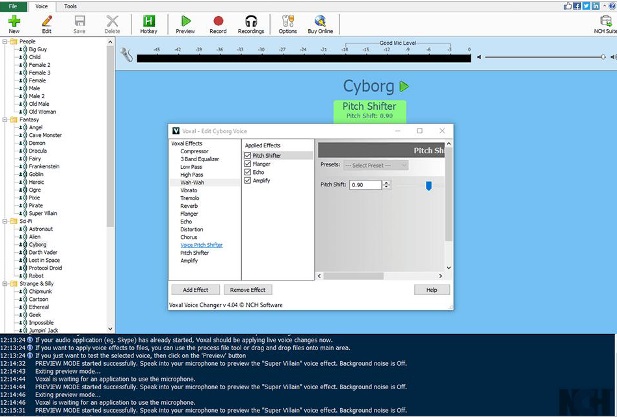Click voice list scroll up arrow
Viewport: 617px width, 417px height.
tap(110, 42)
